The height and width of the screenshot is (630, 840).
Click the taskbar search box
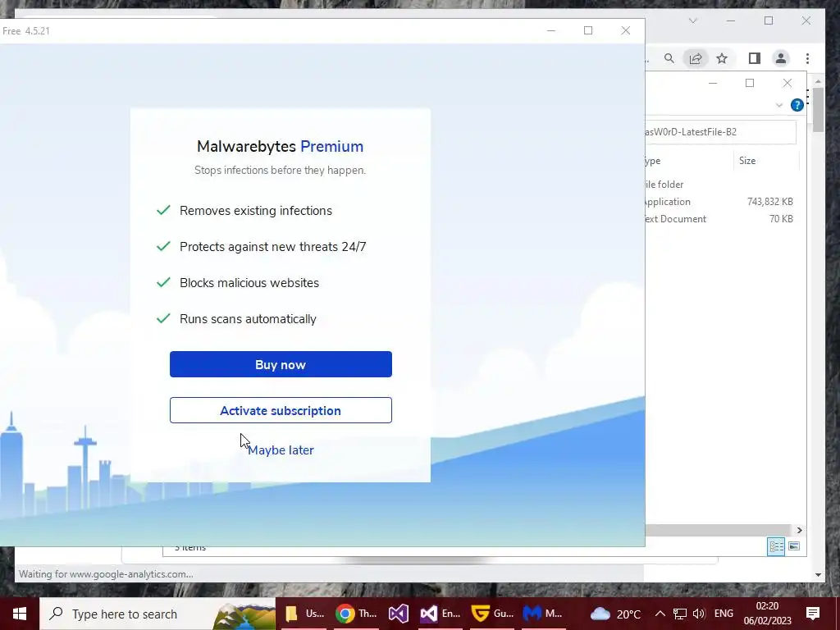157,614
